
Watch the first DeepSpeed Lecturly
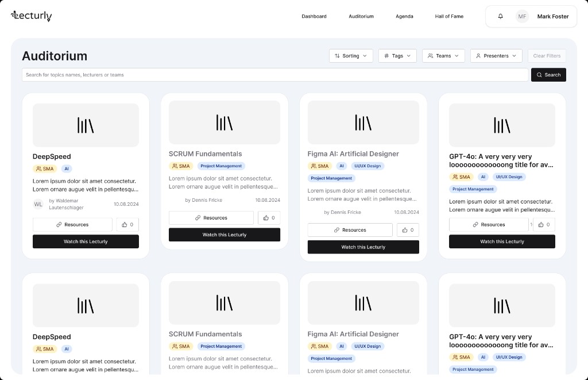pyautogui.click(x=86, y=241)
